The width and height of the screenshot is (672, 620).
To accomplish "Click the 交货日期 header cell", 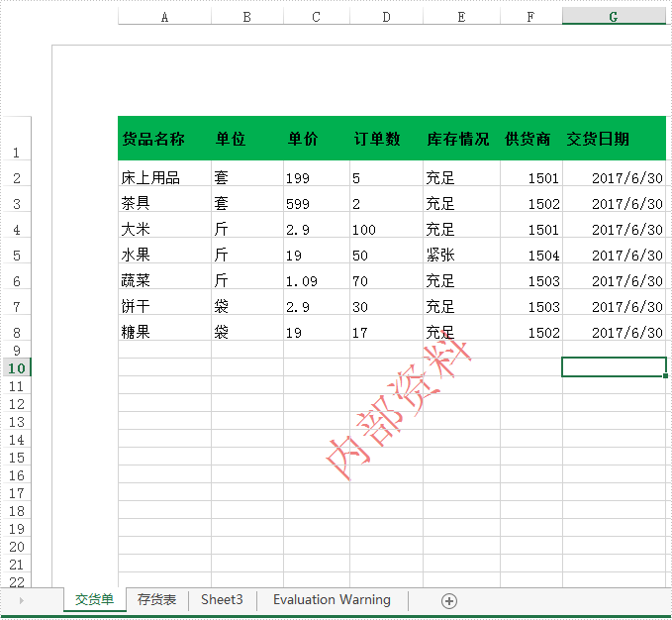I will click(x=614, y=138).
